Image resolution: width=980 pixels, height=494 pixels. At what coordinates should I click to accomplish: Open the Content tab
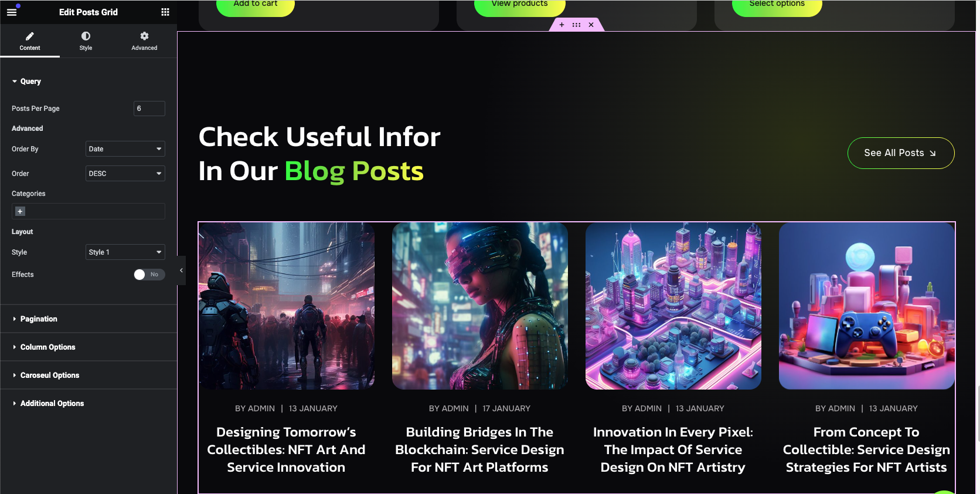pos(30,41)
